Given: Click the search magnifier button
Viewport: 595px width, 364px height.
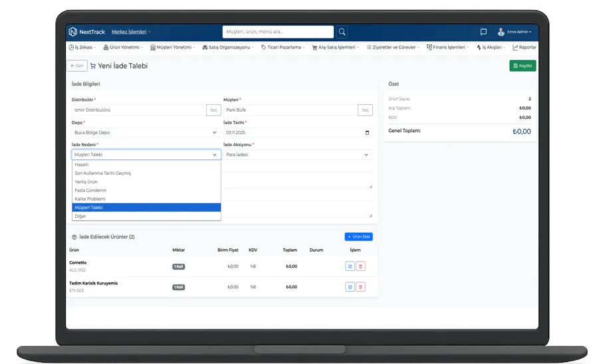Looking at the screenshot, I should tap(342, 32).
